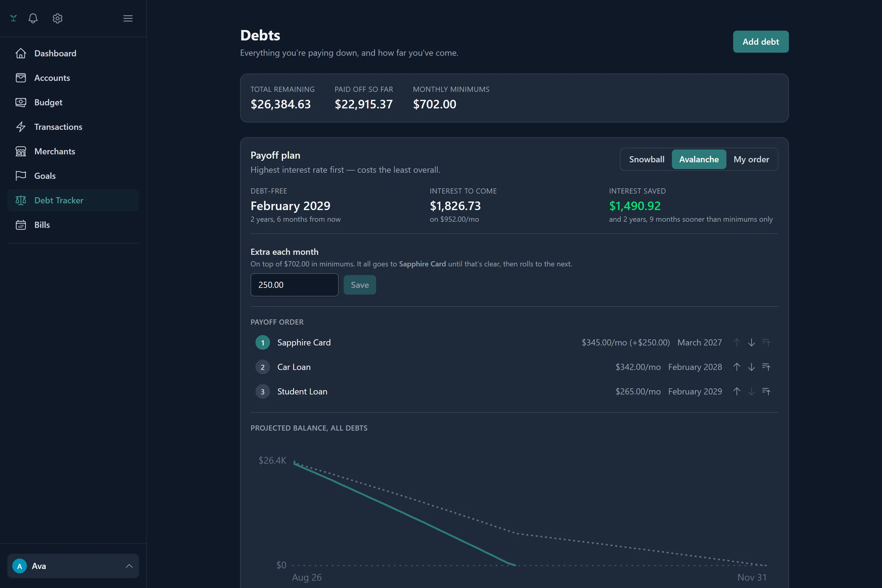The image size is (882, 588).
Task: Click the $1,826.73 interest to come
Action: [455, 206]
